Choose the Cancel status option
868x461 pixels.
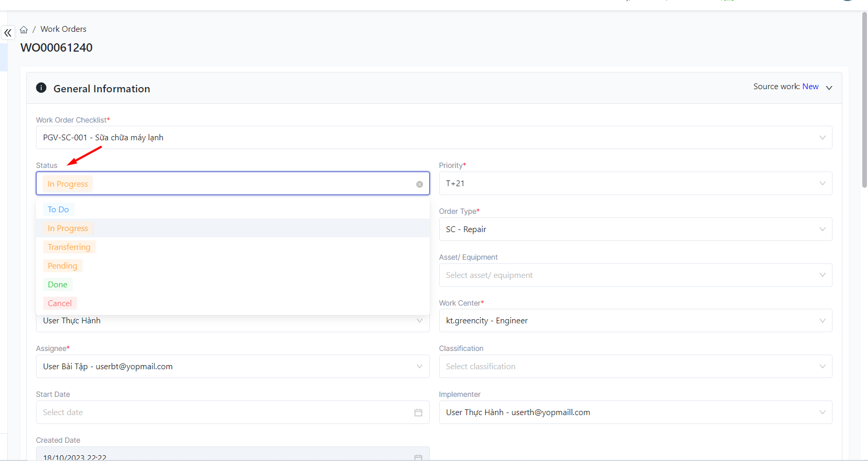pyautogui.click(x=60, y=304)
